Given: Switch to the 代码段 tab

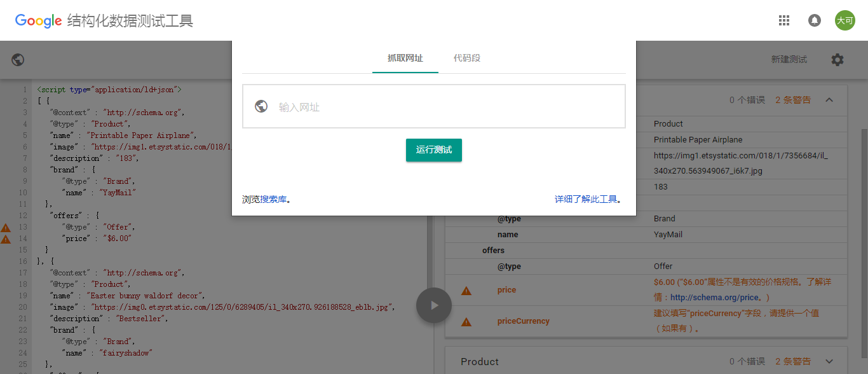Looking at the screenshot, I should 466,59.
